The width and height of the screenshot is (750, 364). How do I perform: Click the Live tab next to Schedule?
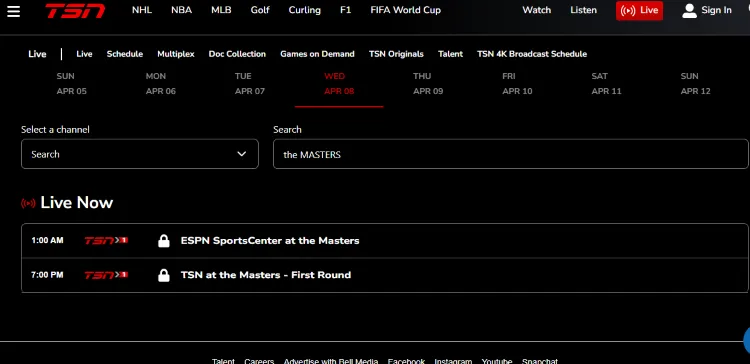pos(84,54)
